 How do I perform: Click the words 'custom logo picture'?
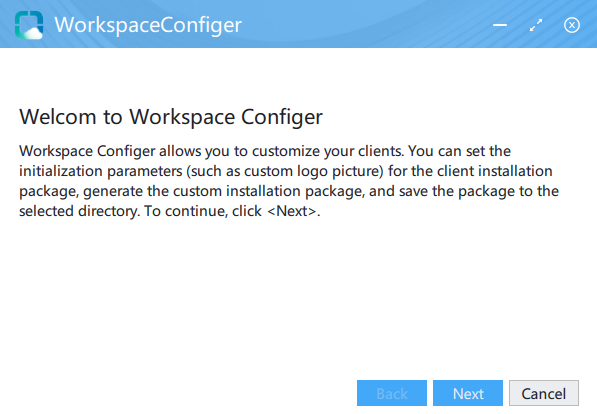(x=312, y=171)
